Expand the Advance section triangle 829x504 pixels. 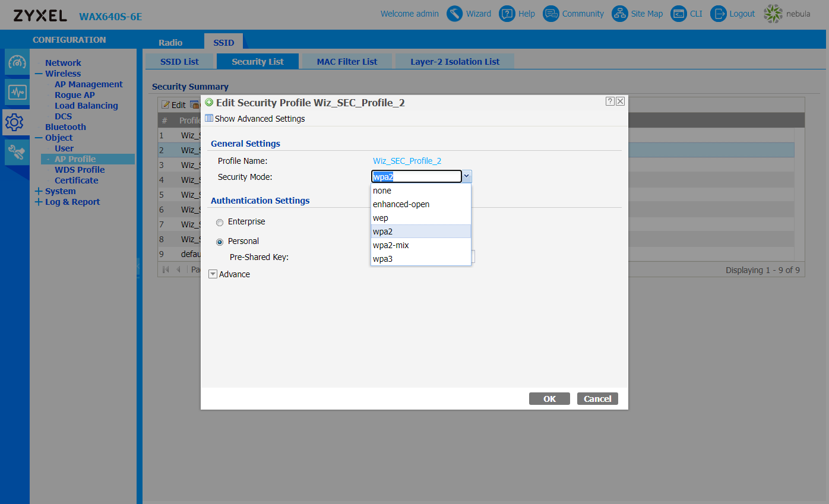point(213,274)
